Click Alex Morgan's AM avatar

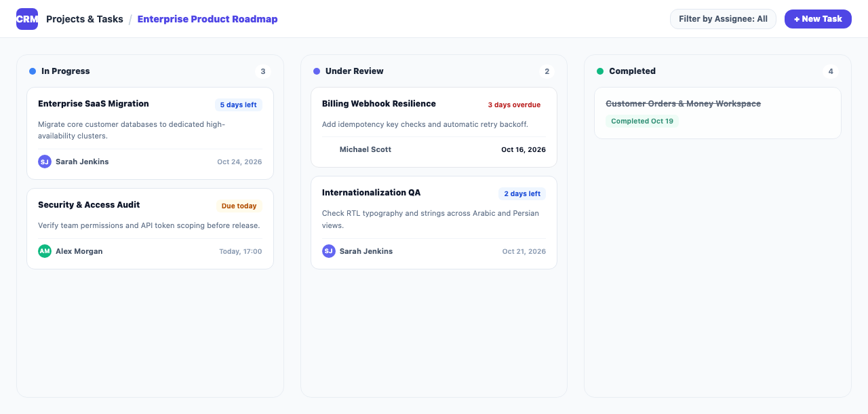point(45,251)
